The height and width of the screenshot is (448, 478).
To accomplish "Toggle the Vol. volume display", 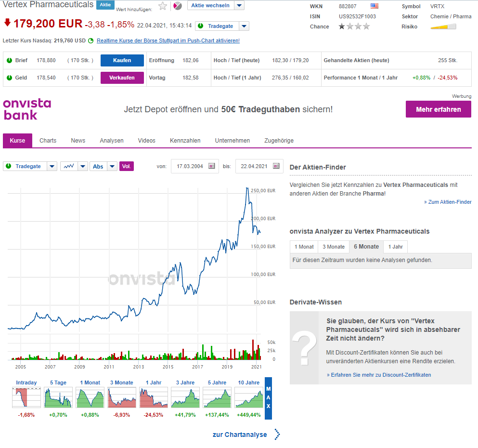I will tap(127, 166).
